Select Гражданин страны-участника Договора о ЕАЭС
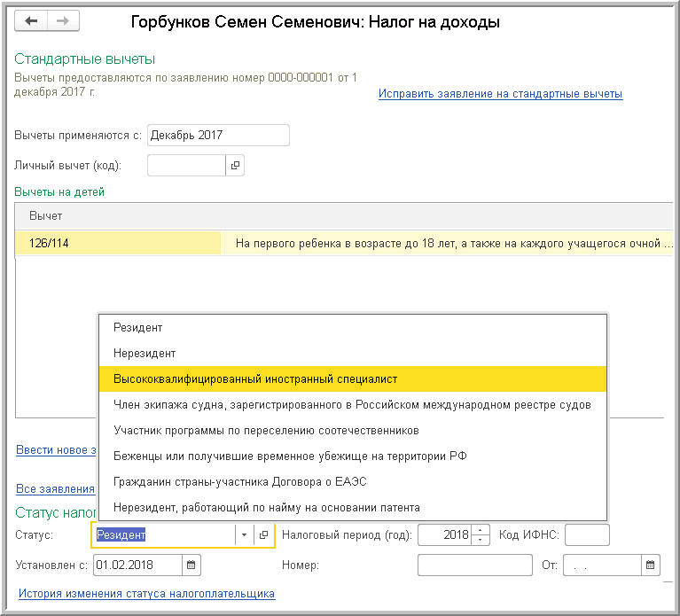The width and height of the screenshot is (680, 616). pos(353,481)
